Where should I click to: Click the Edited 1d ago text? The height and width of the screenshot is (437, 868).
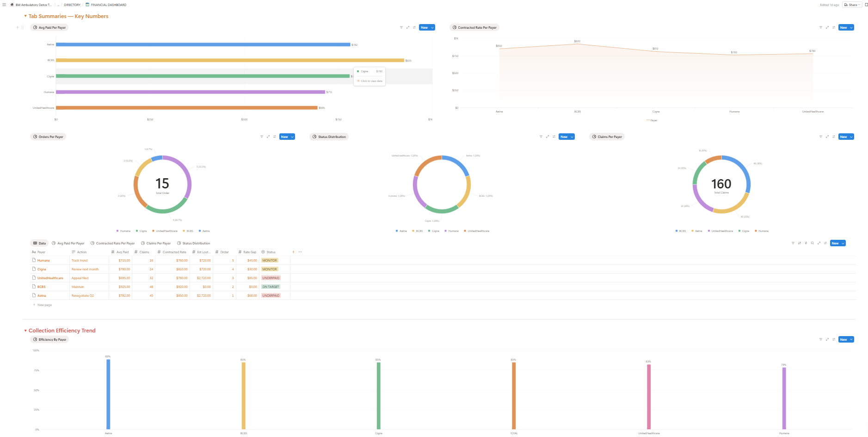click(830, 5)
